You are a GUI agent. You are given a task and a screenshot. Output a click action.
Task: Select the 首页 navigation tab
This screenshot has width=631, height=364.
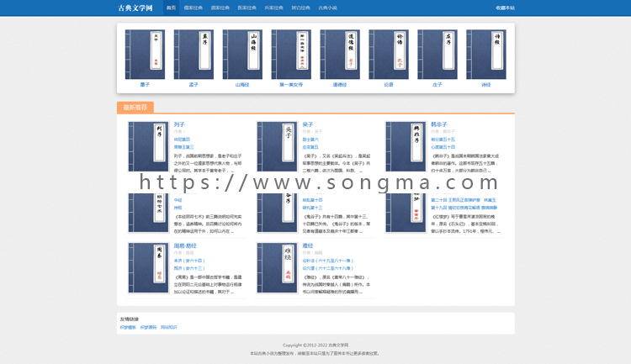171,8
